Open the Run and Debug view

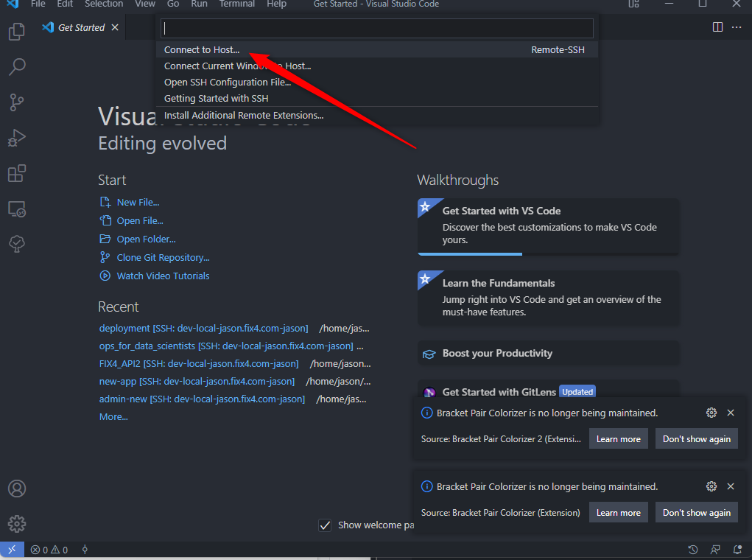click(x=17, y=138)
